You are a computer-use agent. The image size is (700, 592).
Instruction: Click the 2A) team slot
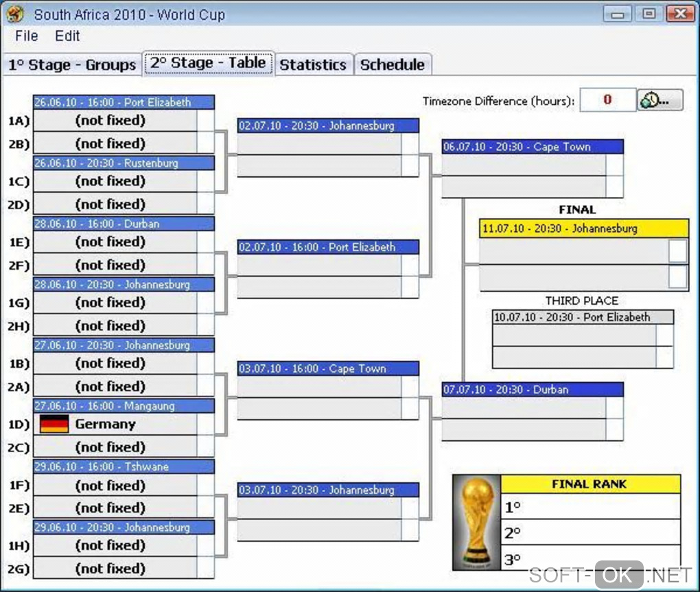tap(115, 386)
